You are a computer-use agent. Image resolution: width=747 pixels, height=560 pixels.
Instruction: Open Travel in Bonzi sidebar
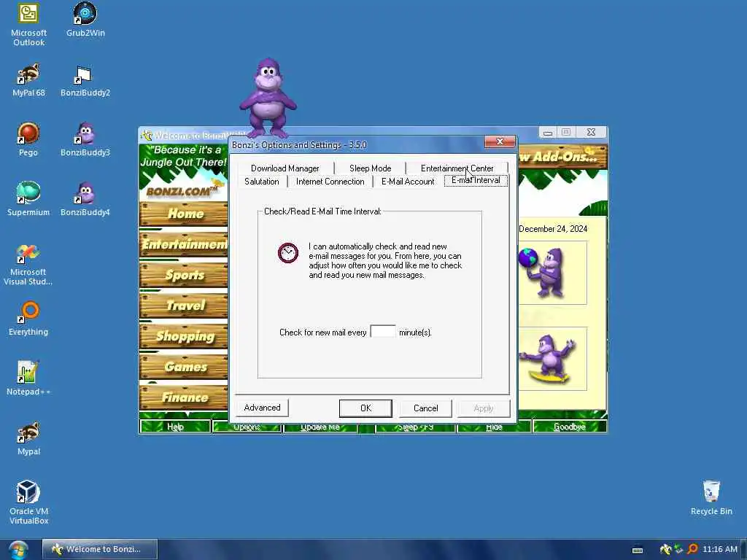184,306
